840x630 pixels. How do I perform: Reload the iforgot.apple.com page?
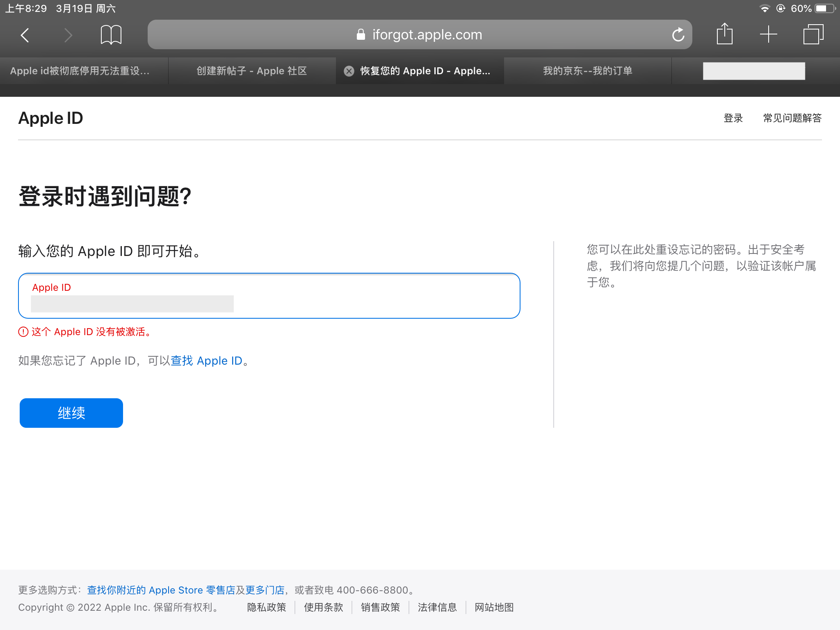tap(678, 35)
